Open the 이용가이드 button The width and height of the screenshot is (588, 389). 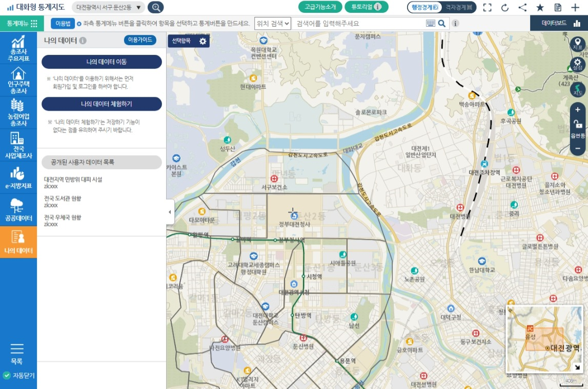(140, 40)
